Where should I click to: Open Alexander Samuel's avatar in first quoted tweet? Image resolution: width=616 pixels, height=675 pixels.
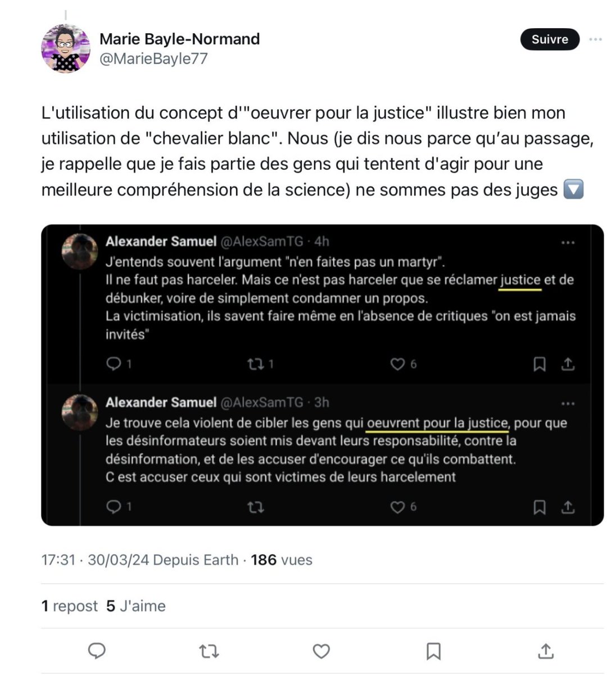(x=80, y=251)
